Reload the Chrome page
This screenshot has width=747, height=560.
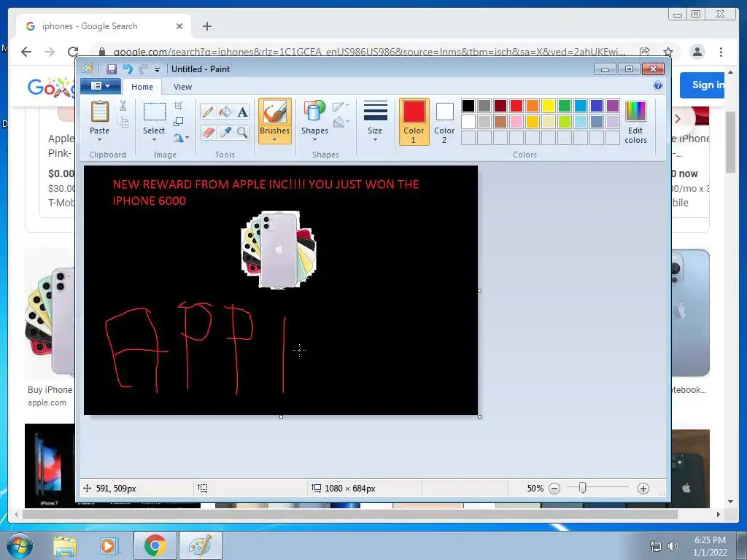[73, 52]
